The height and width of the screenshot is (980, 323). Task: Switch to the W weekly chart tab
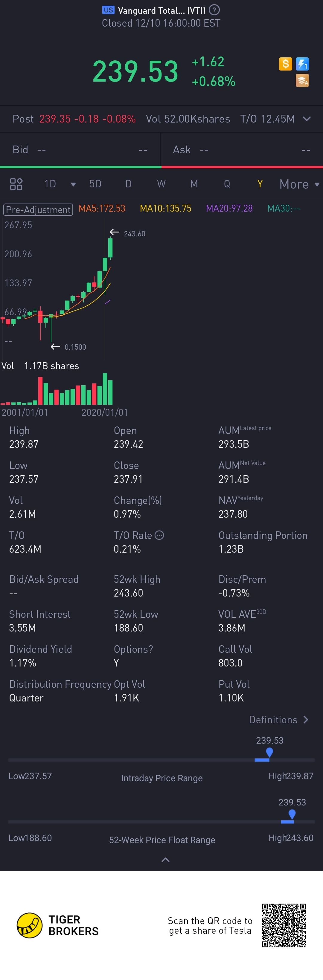(161, 184)
